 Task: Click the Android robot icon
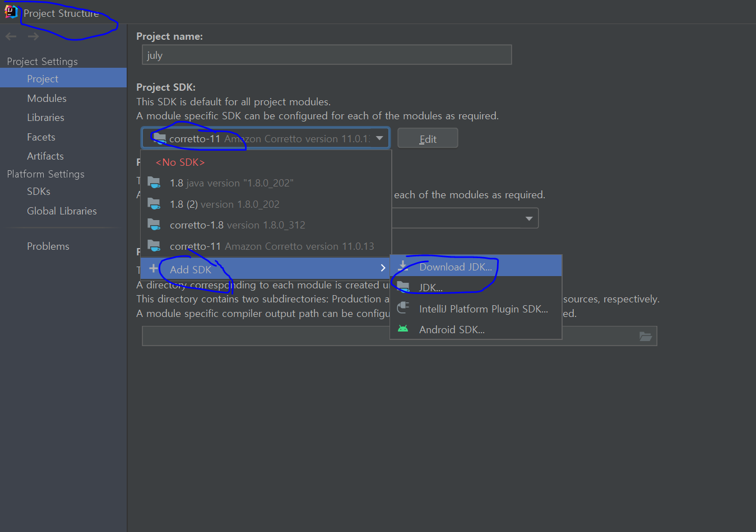403,329
